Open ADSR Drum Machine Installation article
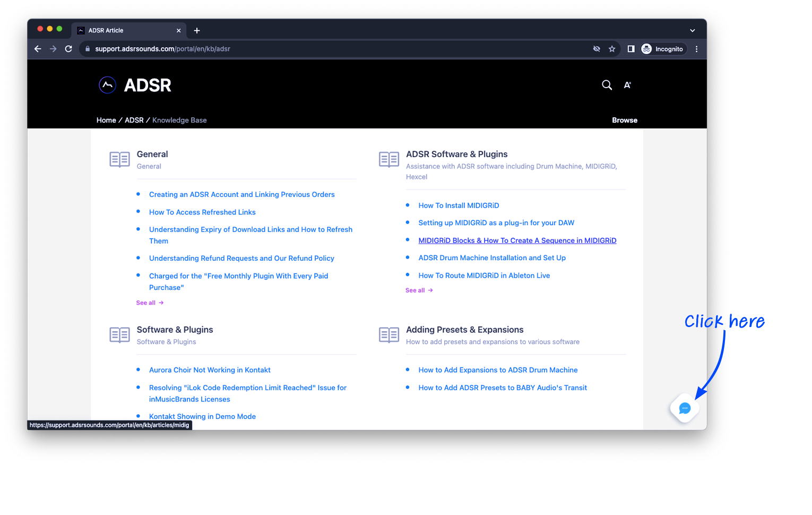This screenshot has width=812, height=515. (x=492, y=258)
